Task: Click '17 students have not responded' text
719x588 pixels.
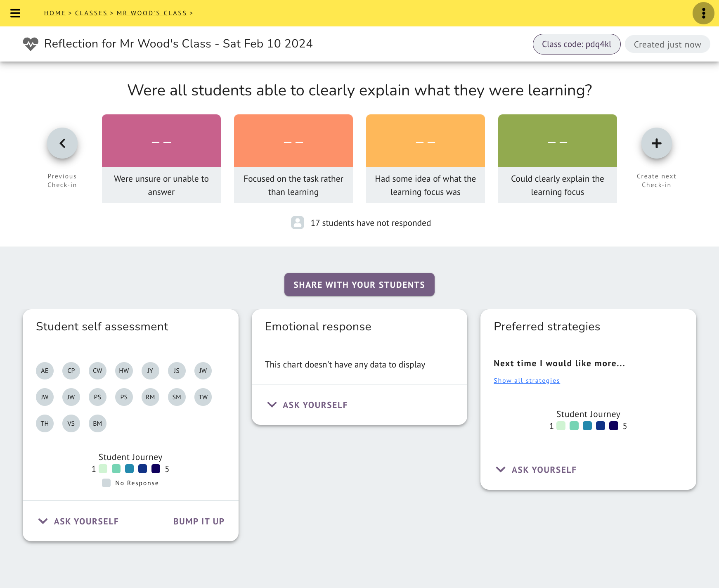Action: pyautogui.click(x=371, y=223)
